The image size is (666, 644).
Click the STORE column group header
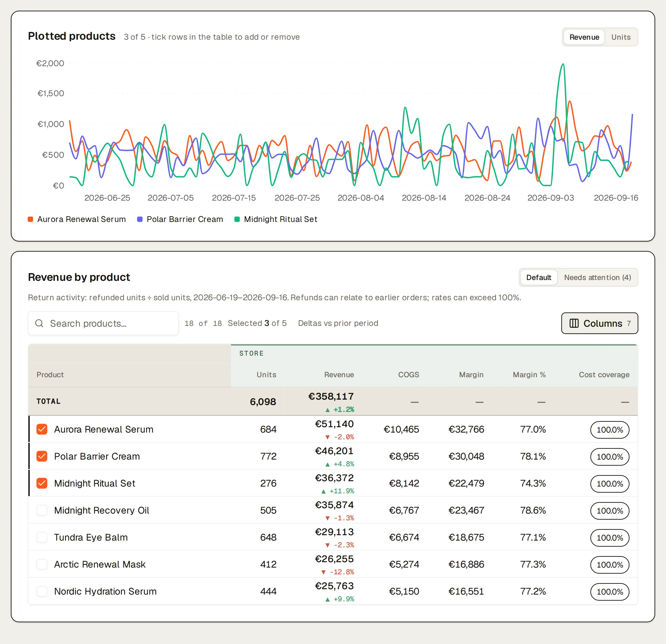pos(252,353)
